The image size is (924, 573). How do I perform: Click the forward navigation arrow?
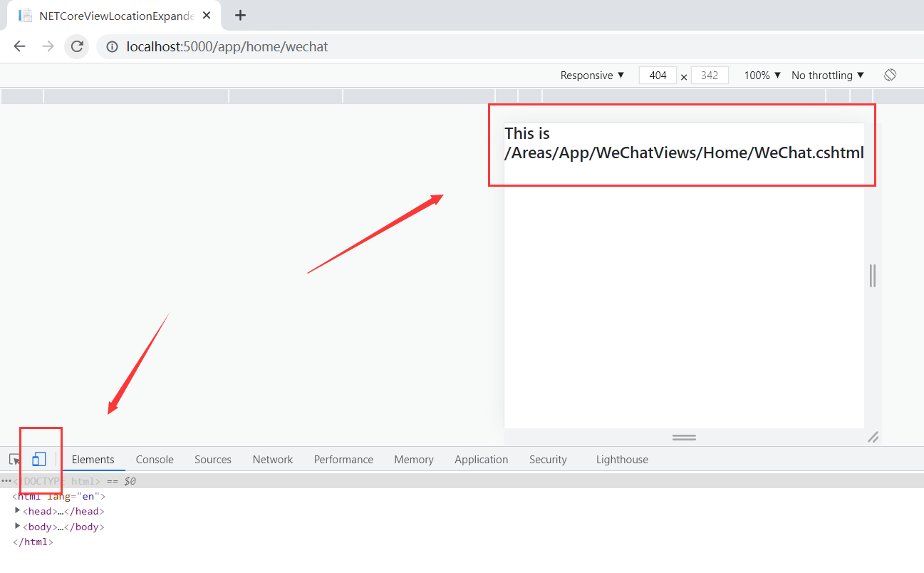(x=48, y=46)
